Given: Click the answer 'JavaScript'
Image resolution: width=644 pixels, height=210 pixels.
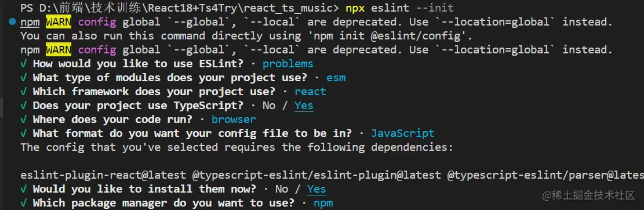Looking at the screenshot, I should tap(403, 133).
